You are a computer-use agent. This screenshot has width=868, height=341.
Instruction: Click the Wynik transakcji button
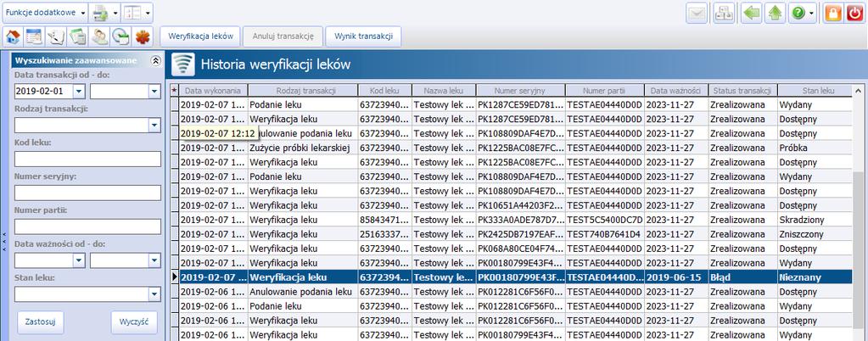point(363,36)
